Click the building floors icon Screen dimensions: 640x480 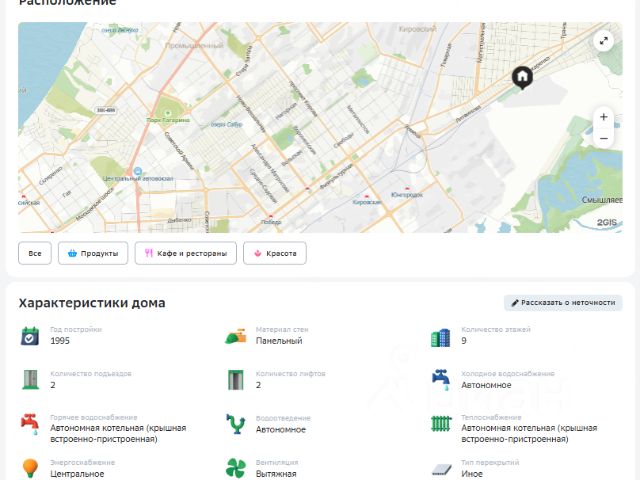[441, 337]
